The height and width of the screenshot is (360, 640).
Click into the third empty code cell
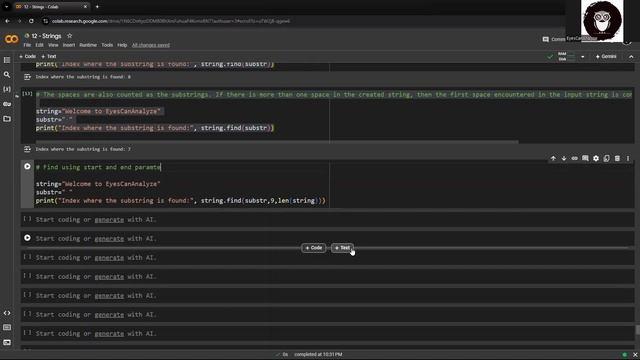point(327,258)
